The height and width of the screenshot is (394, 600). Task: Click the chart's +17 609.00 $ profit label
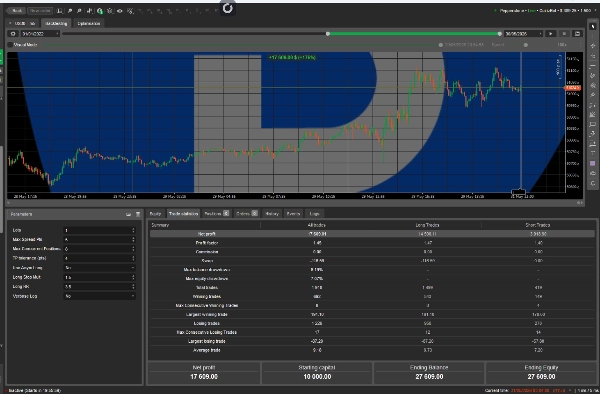[x=292, y=57]
